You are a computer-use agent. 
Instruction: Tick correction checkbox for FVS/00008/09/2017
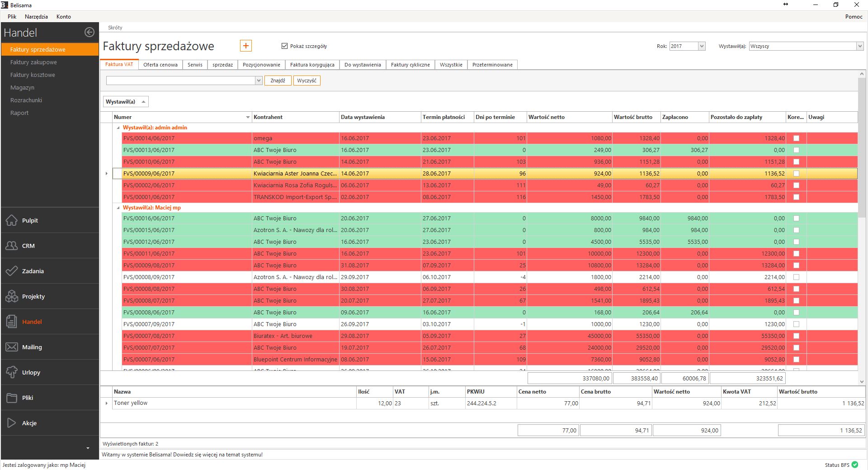796,277
